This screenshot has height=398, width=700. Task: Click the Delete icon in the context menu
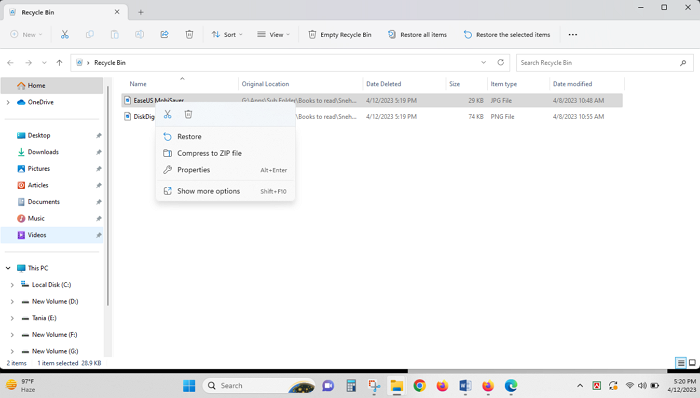(x=188, y=115)
